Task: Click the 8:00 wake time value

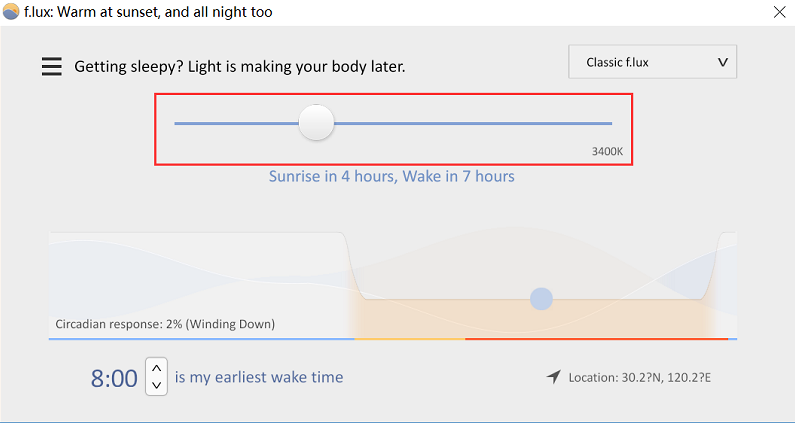Action: (x=114, y=378)
